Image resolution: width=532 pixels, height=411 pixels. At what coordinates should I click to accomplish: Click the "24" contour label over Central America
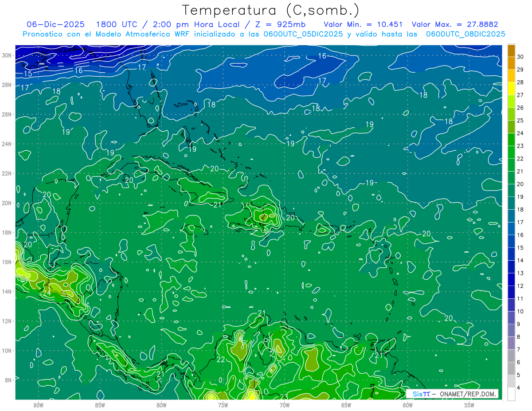click(x=47, y=293)
